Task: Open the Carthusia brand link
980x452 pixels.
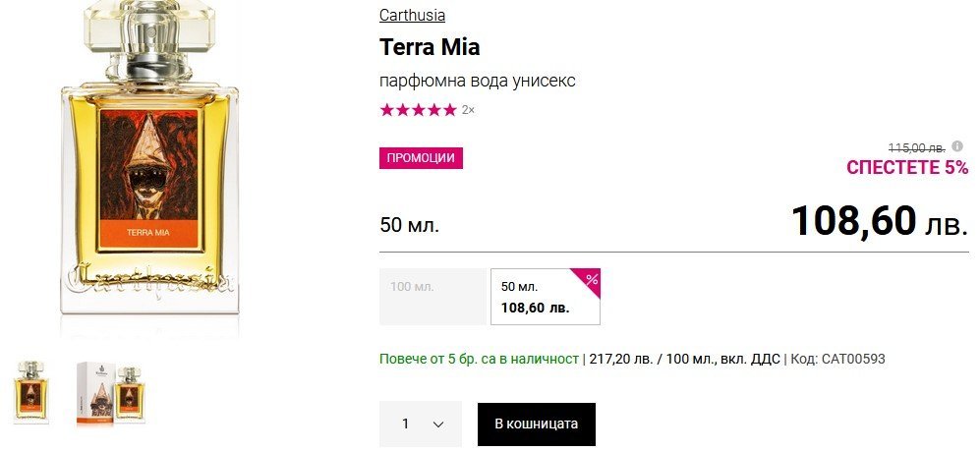Action: point(412,15)
